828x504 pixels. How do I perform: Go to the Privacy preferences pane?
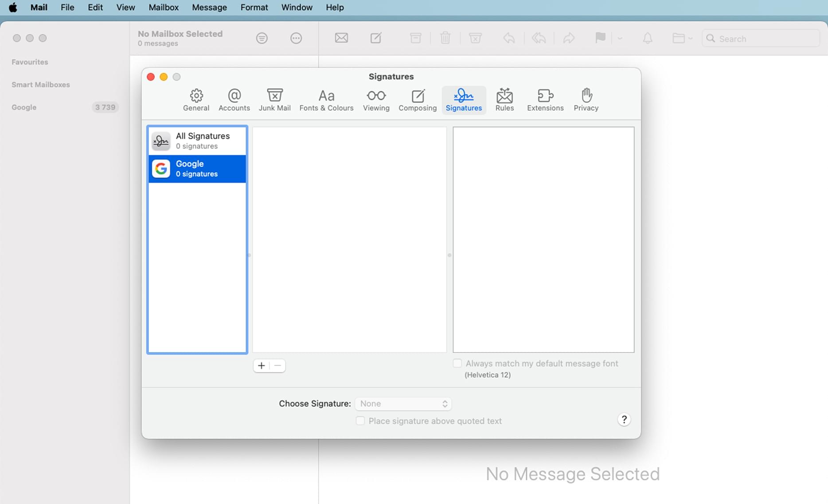click(586, 100)
